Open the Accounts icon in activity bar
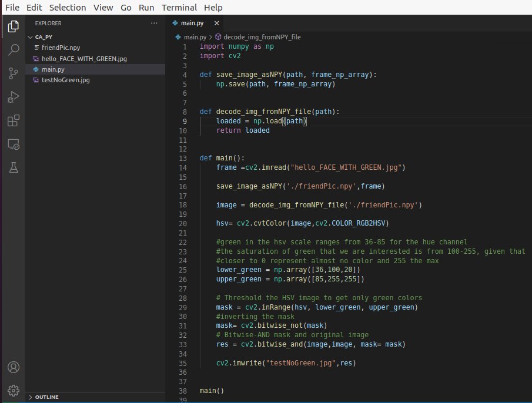532x403 pixels. point(14,367)
